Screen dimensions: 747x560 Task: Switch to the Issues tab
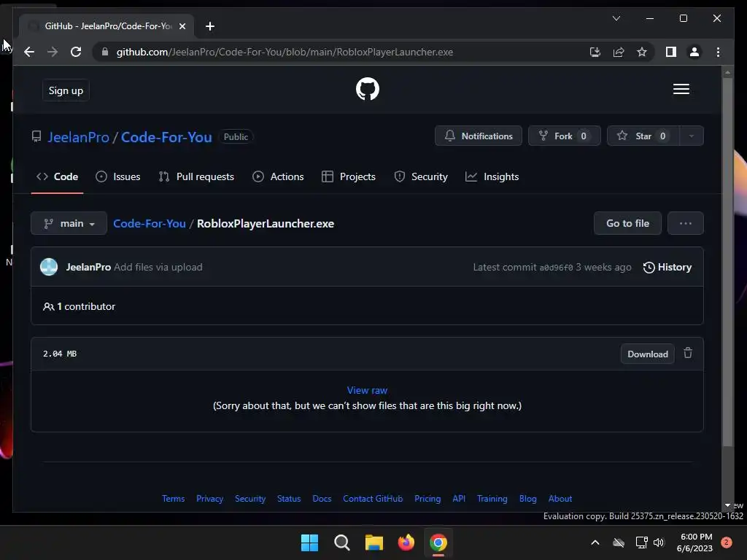[117, 176]
